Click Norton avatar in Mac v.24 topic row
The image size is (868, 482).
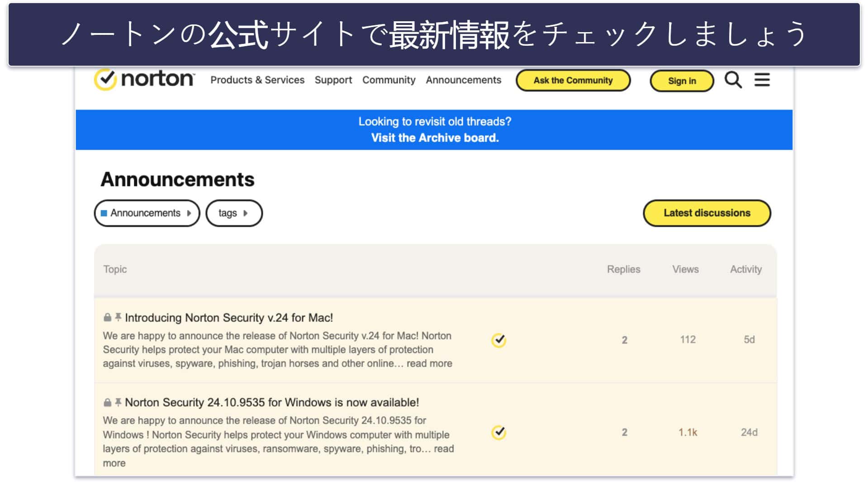tap(498, 340)
